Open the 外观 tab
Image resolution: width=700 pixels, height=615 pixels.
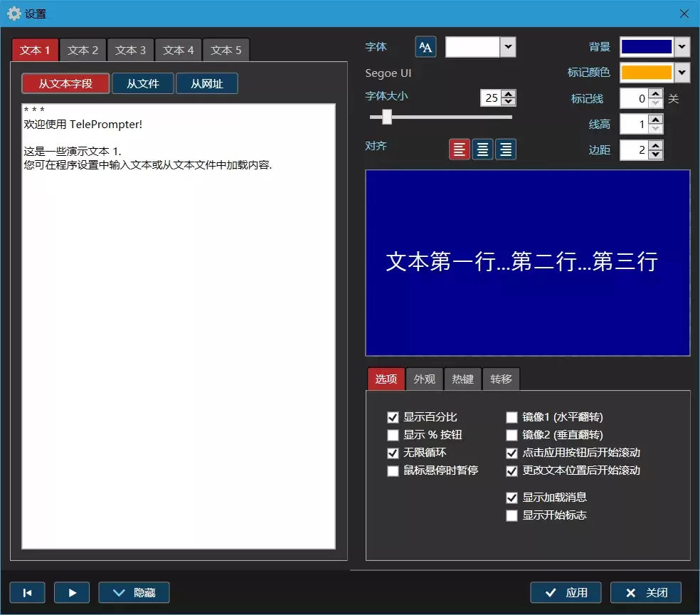coord(424,379)
